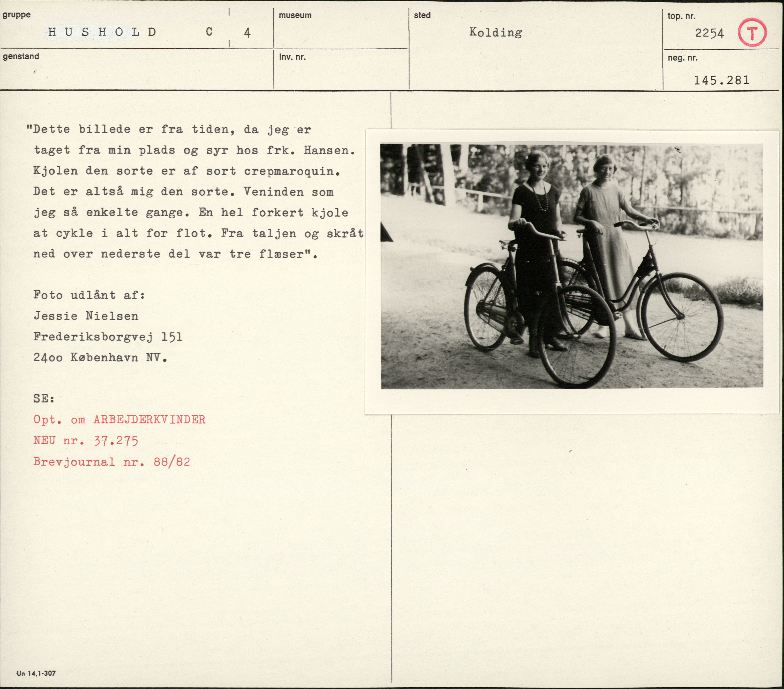The image size is (784, 689).
Task: Click the 'SE:' reference heading
Action: pyautogui.click(x=44, y=398)
